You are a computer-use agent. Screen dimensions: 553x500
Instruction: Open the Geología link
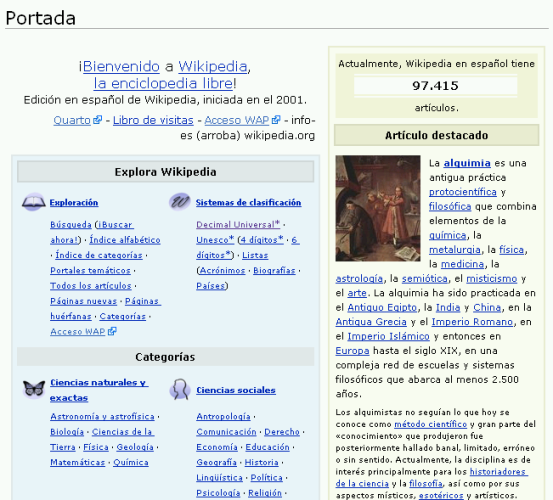(135, 447)
